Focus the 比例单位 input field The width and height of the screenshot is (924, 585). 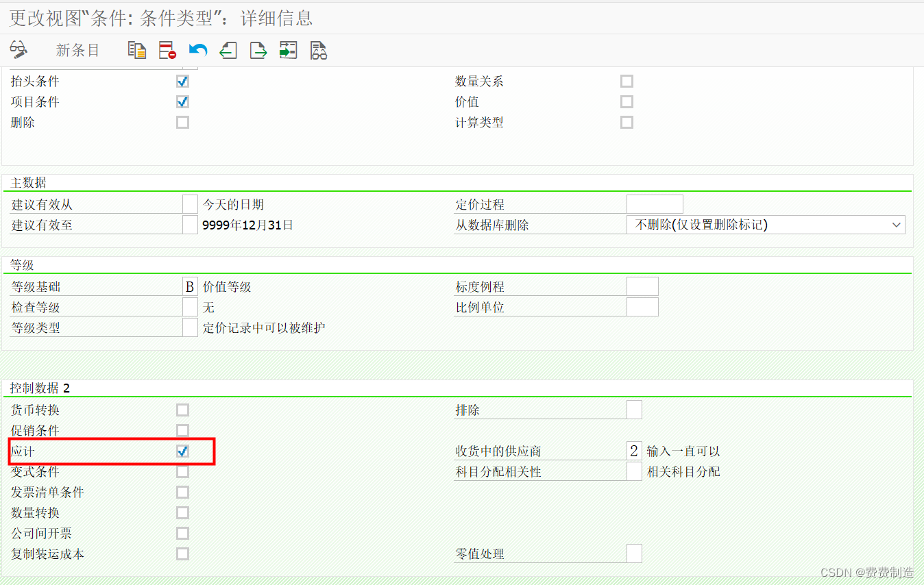point(642,307)
